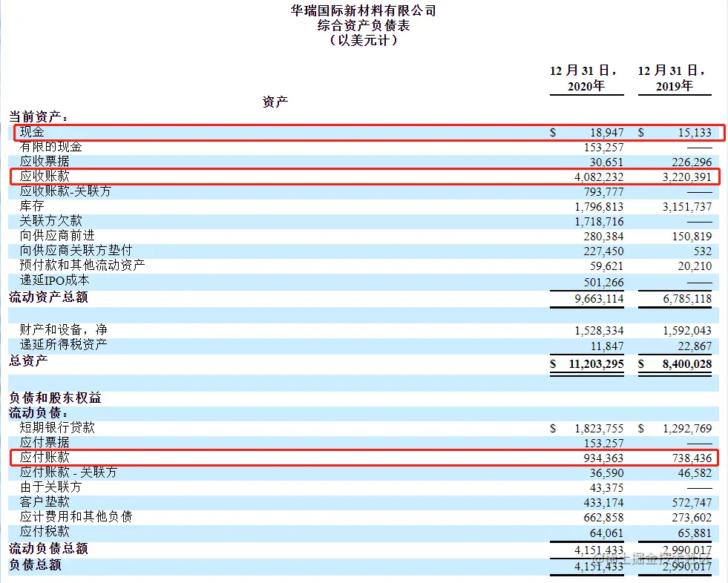Click the first 153,257 under restricted cash
This screenshot has height=583, width=728.
pos(603,148)
